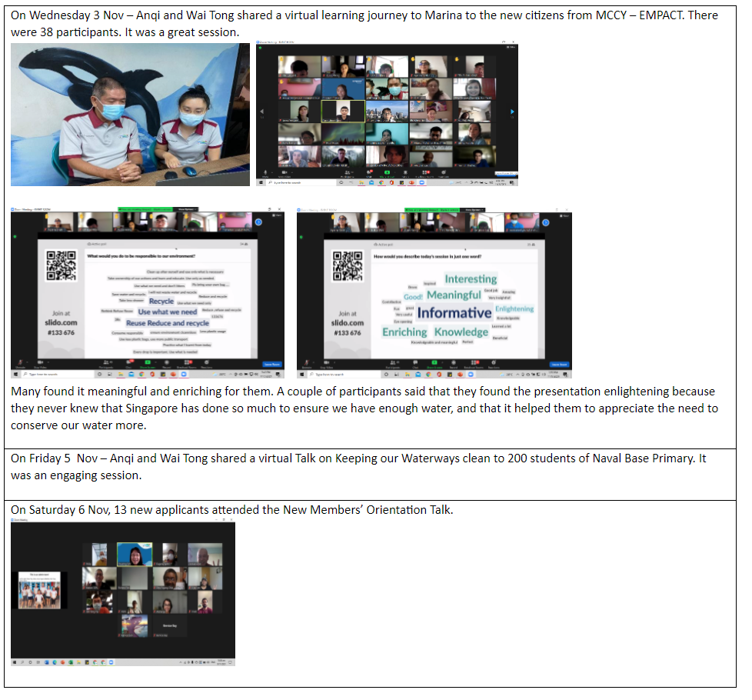Click the video camera icon in the gallery screenshot
The image size is (752, 700).
pyautogui.click(x=284, y=172)
